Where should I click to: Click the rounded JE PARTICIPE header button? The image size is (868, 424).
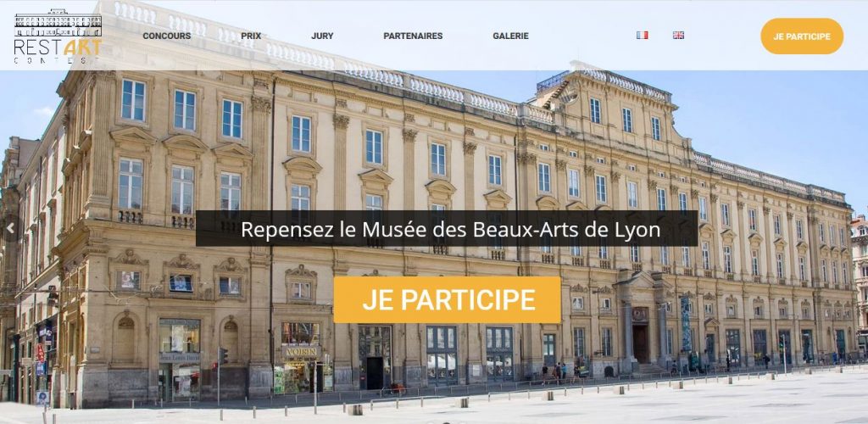(802, 36)
